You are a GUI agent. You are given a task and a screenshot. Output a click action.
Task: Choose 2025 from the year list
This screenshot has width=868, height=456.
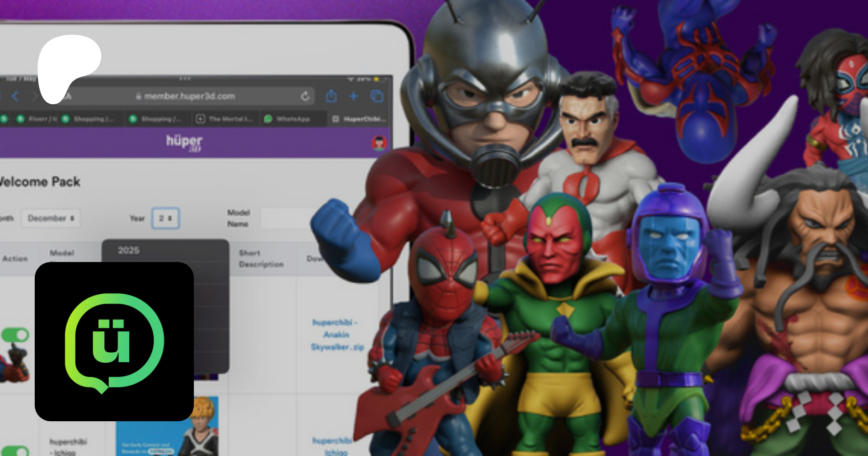click(x=129, y=250)
